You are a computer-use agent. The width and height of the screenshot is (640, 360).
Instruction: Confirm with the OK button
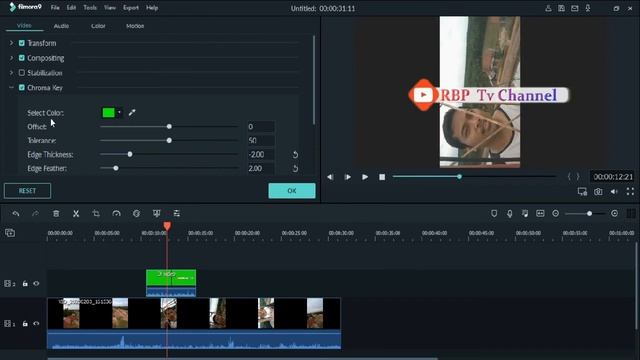click(x=292, y=191)
